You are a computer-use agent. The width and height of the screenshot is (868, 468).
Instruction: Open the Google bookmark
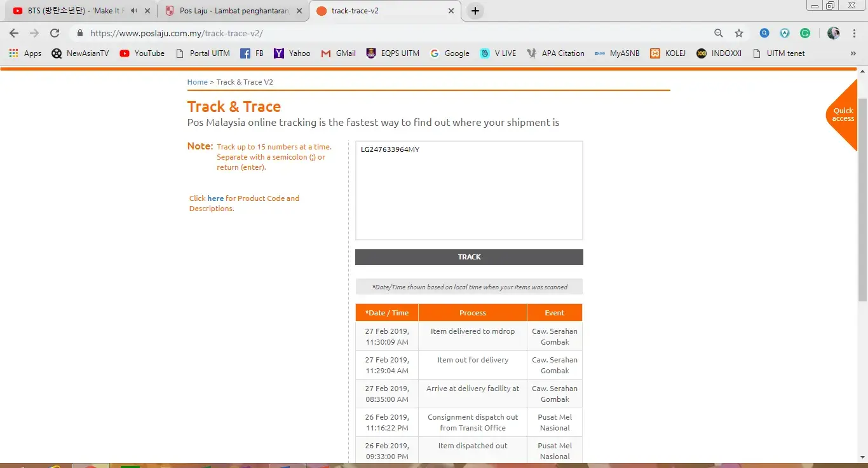point(450,53)
